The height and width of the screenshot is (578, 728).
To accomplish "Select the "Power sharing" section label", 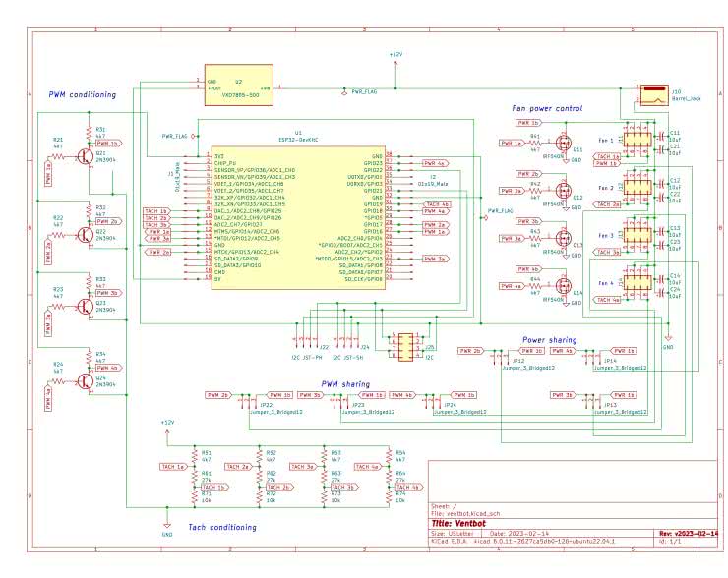I will [x=549, y=340].
